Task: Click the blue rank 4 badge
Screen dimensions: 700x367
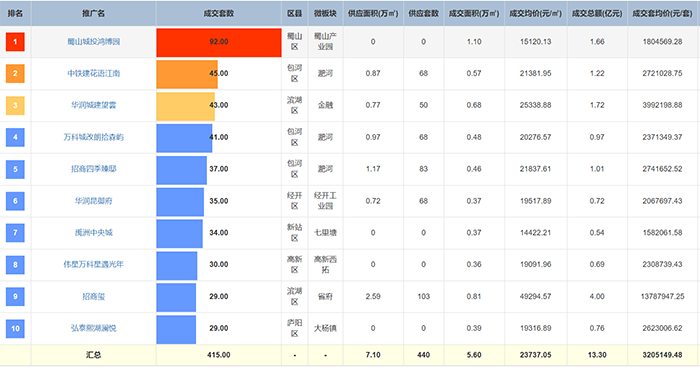Action: [15, 137]
